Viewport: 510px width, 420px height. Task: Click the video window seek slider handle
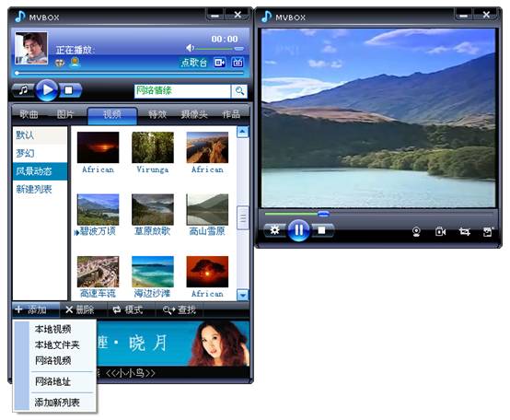[x=323, y=214]
